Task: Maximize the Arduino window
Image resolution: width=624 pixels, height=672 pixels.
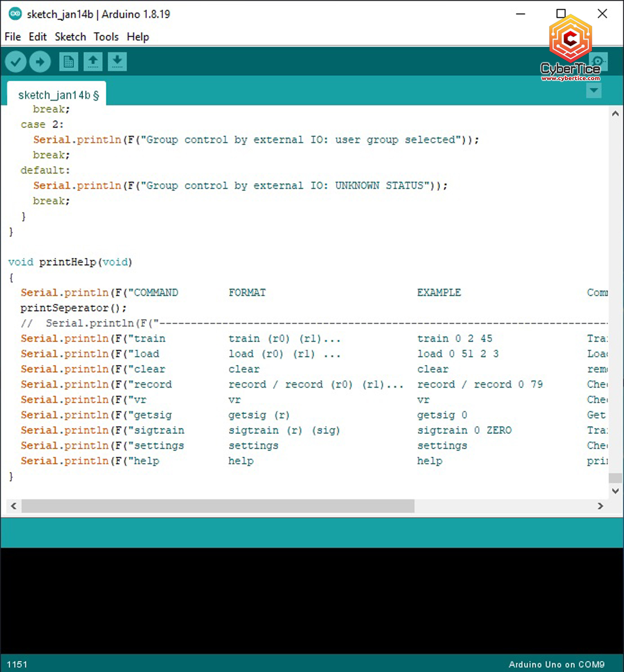Action: [561, 14]
